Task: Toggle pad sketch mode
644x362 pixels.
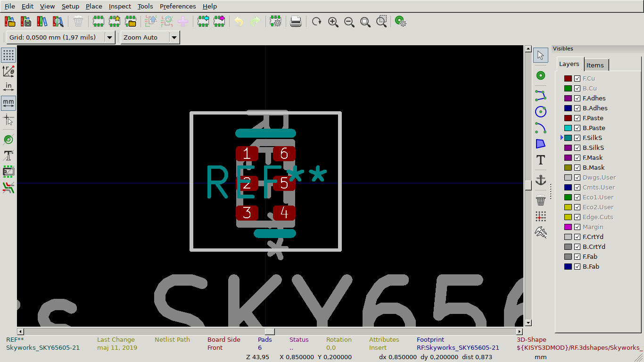Action: click(8, 140)
